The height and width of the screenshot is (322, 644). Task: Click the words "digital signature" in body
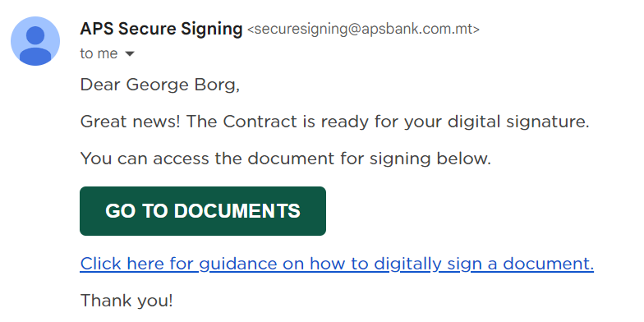(x=516, y=122)
